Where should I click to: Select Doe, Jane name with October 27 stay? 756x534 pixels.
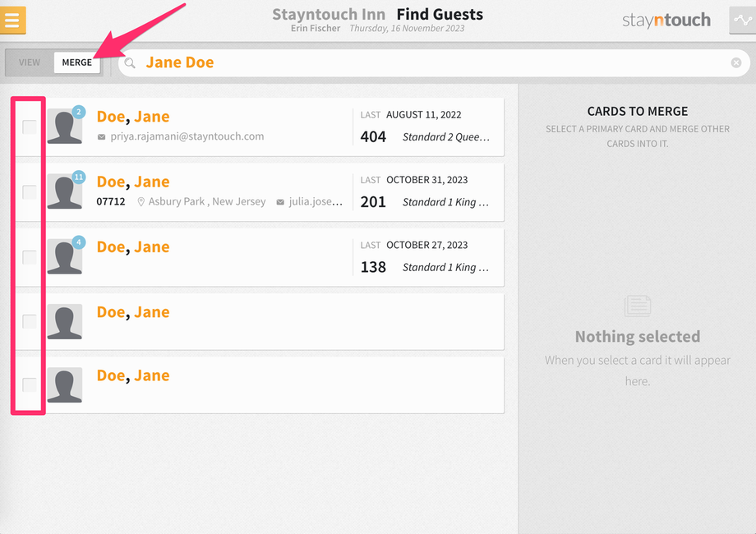pyautogui.click(x=133, y=246)
